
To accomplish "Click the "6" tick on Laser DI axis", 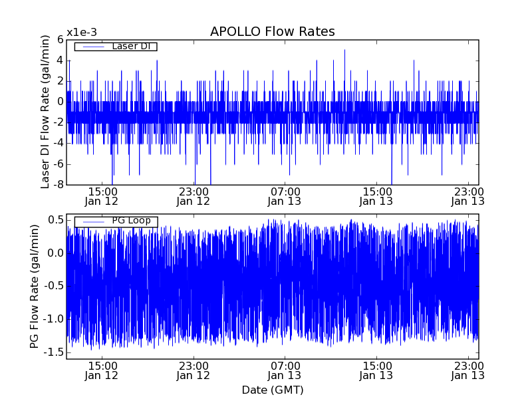I will click(61, 40).
